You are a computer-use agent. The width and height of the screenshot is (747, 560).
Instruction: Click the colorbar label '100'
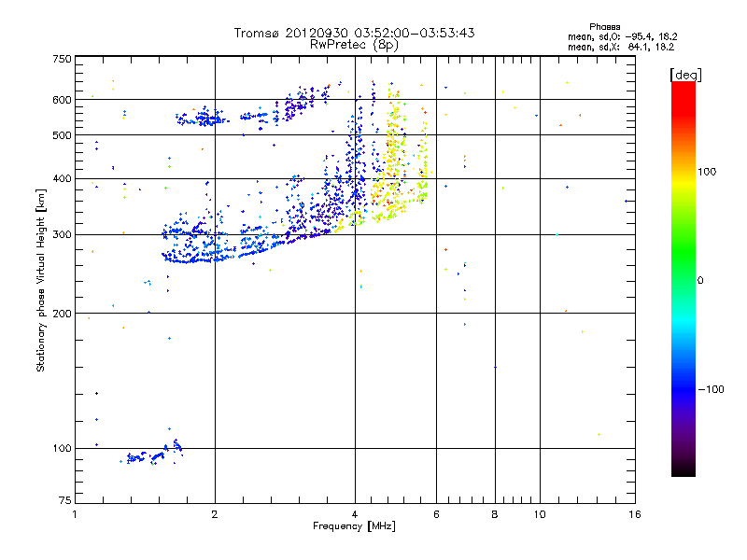pos(707,172)
